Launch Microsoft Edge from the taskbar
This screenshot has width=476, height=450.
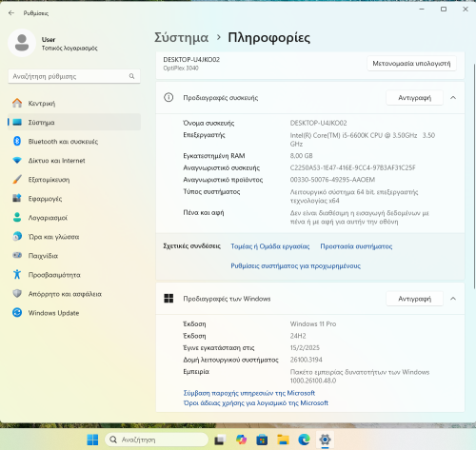coord(304,440)
